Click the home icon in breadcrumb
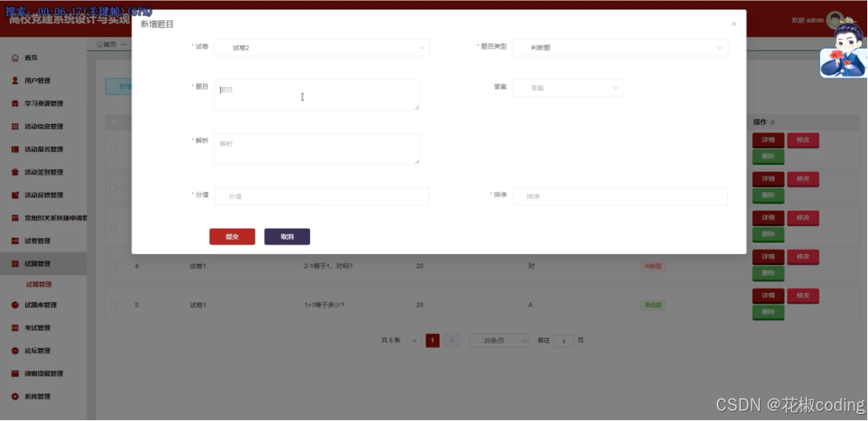The width and height of the screenshot is (868, 421). (99, 45)
